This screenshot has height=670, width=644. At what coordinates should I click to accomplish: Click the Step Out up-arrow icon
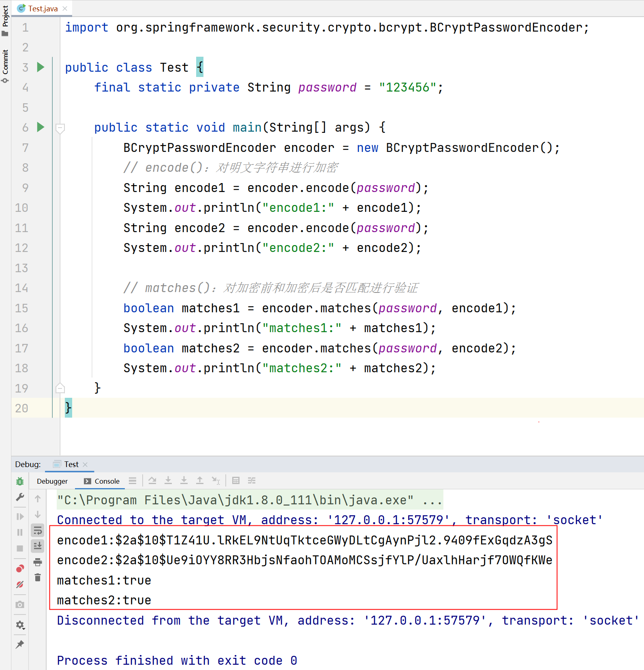200,481
